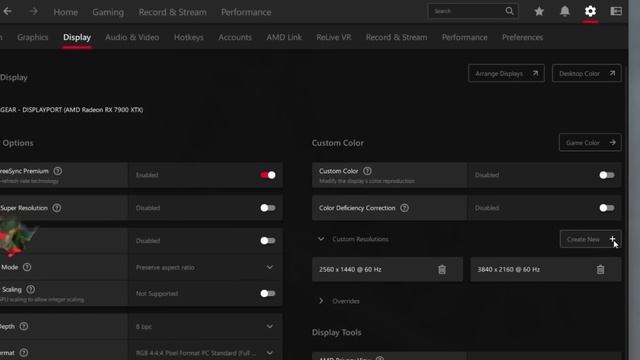Toggle Integer Scaling switch
Screen dimensions: 640x360
tap(268, 293)
